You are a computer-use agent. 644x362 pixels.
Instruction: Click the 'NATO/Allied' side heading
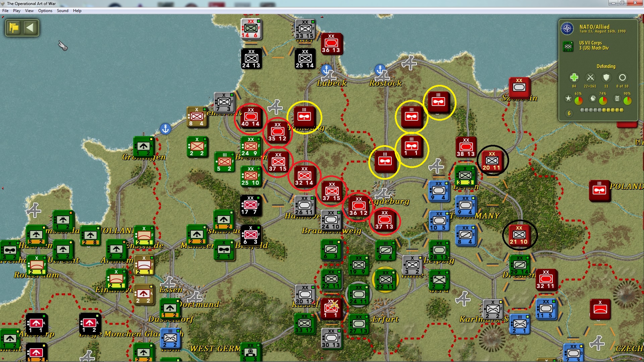click(594, 27)
